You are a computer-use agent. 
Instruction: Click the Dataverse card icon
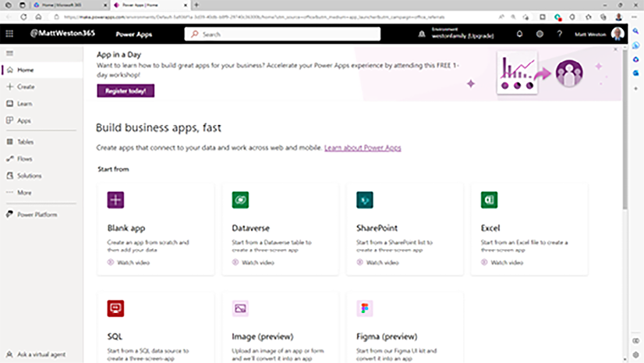(x=240, y=200)
